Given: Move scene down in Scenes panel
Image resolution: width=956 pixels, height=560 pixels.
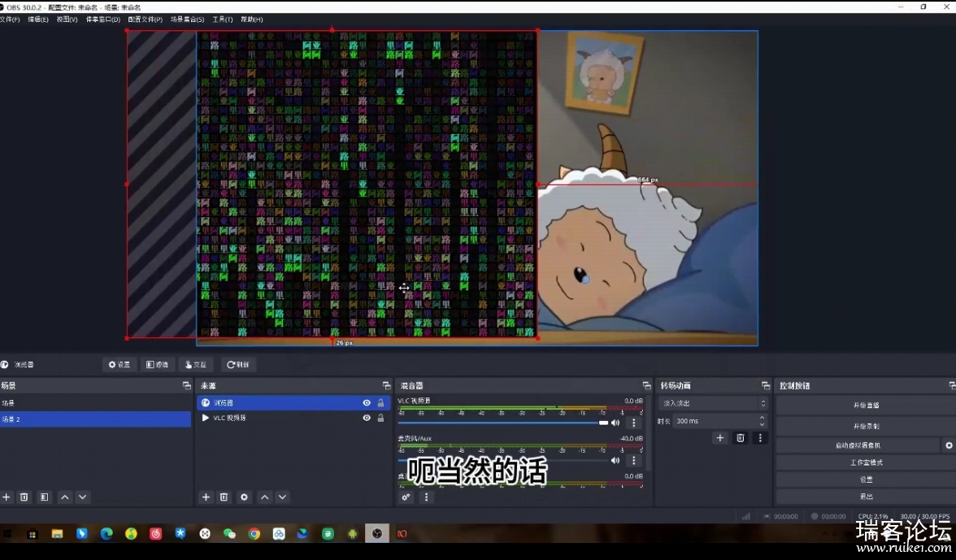Looking at the screenshot, I should click(x=82, y=497).
